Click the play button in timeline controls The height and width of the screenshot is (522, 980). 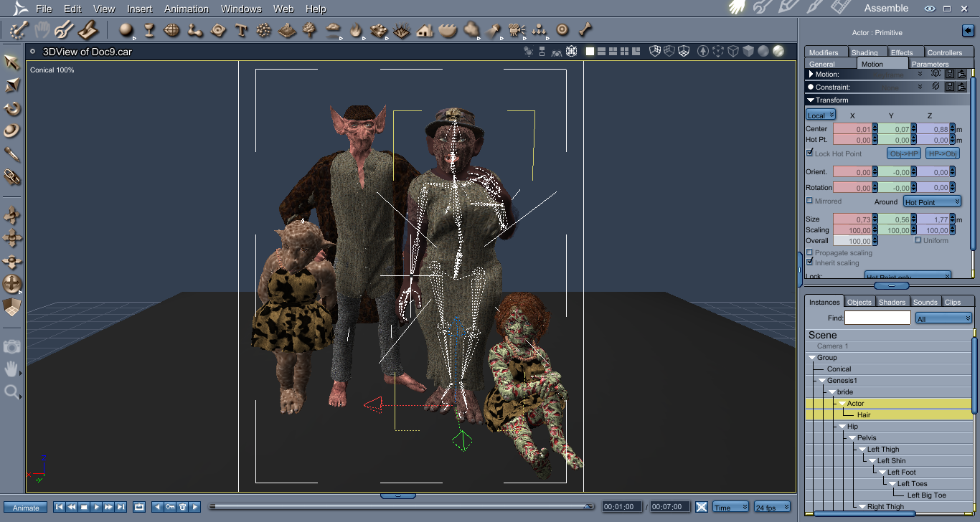pos(97,507)
